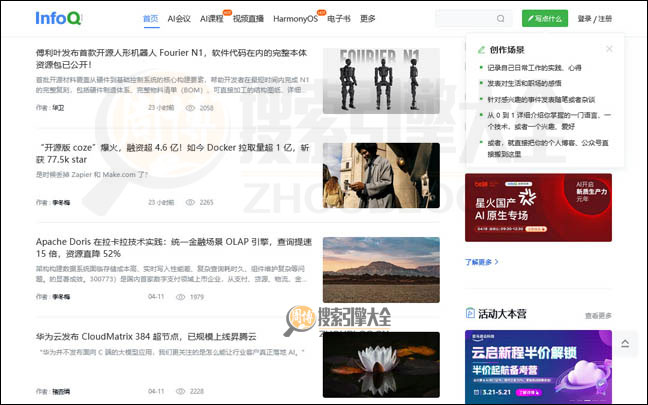Click the 'Zapier 和 Make.com' summary text
The height and width of the screenshot is (405, 648).
click(92, 174)
